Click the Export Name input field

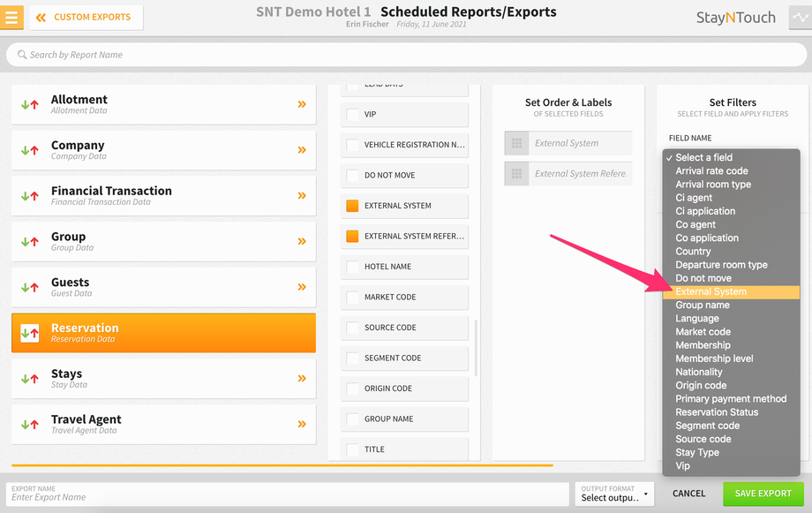click(288, 494)
